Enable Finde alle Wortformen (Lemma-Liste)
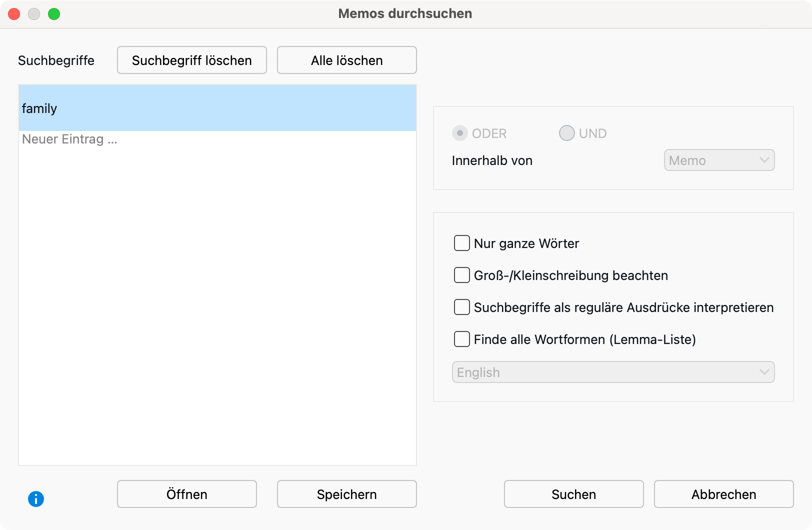This screenshot has width=812, height=530. pyautogui.click(x=461, y=339)
